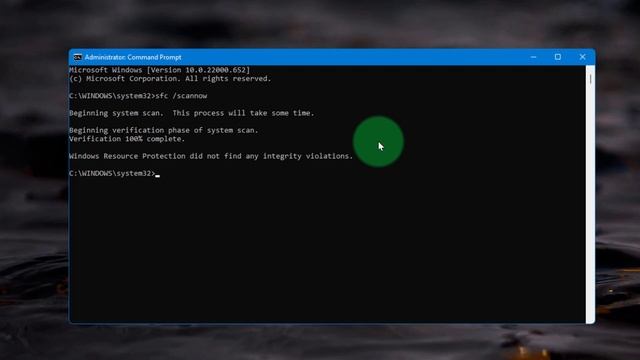Viewport: 640px width, 360px height.
Task: Maximize the Command Prompt window
Action: tap(558, 57)
